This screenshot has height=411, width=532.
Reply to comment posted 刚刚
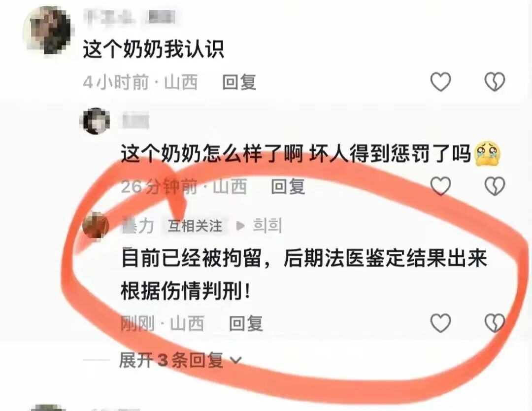coord(246,323)
